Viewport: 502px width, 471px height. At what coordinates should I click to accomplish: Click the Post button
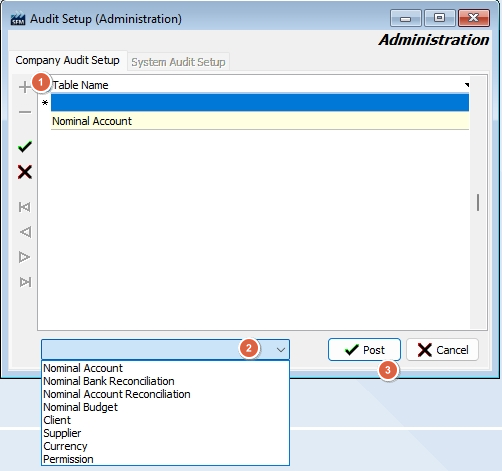click(x=364, y=350)
